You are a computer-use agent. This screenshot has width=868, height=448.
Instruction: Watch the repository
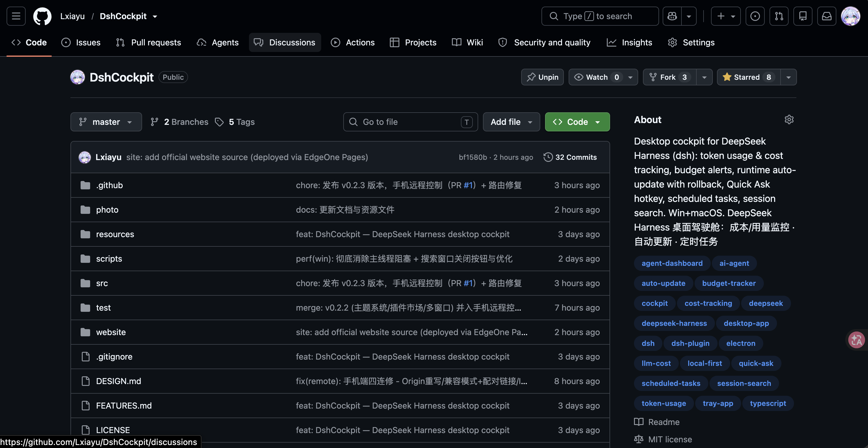(603, 77)
